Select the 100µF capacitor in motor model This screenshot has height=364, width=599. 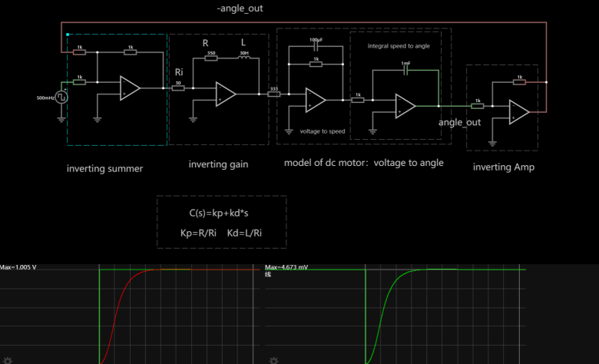click(x=316, y=46)
